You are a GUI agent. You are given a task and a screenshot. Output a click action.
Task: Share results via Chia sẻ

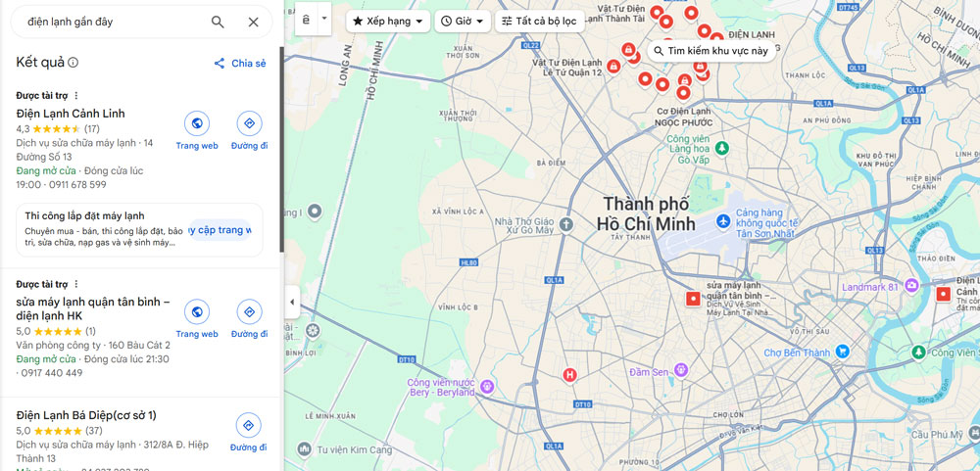pos(240,63)
